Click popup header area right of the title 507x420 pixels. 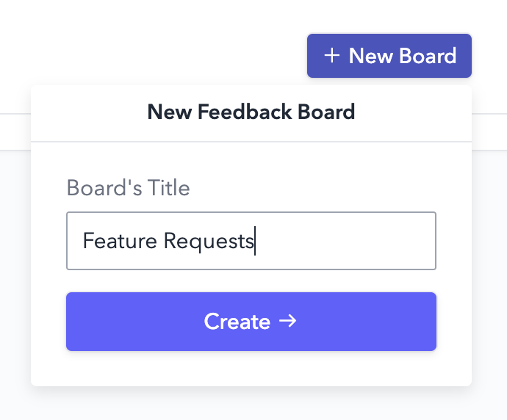pyautogui.click(x=413, y=112)
